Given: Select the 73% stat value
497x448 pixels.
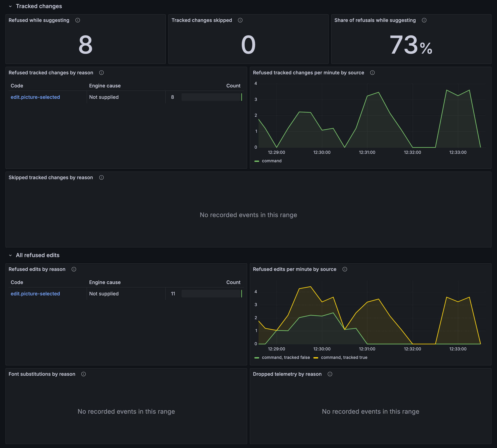Looking at the screenshot, I should 411,45.
